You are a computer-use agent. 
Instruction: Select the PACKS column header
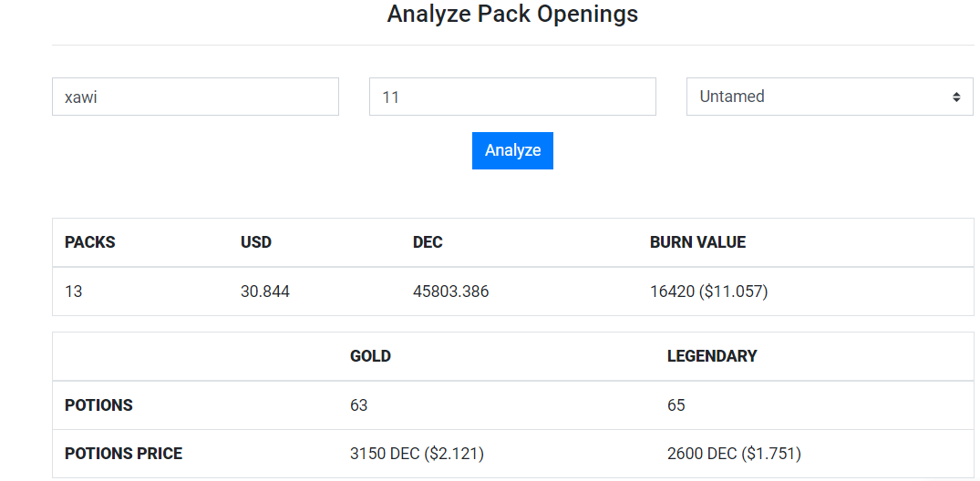(x=90, y=242)
